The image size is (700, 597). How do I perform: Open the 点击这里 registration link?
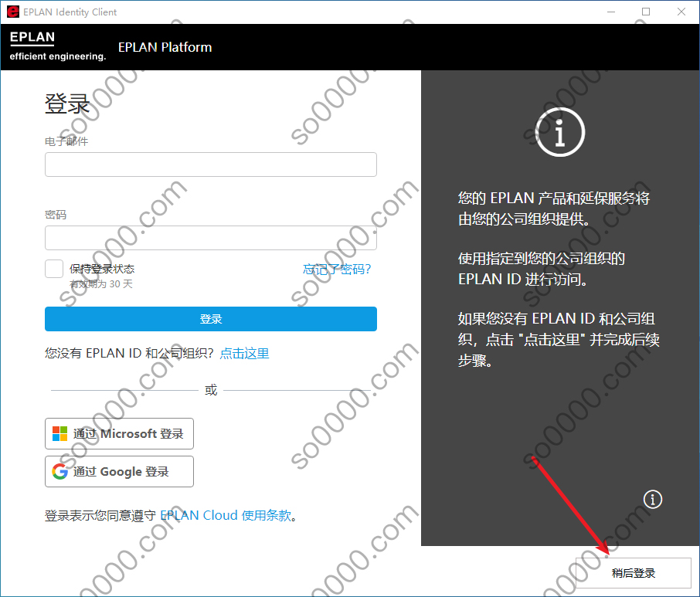tap(245, 354)
